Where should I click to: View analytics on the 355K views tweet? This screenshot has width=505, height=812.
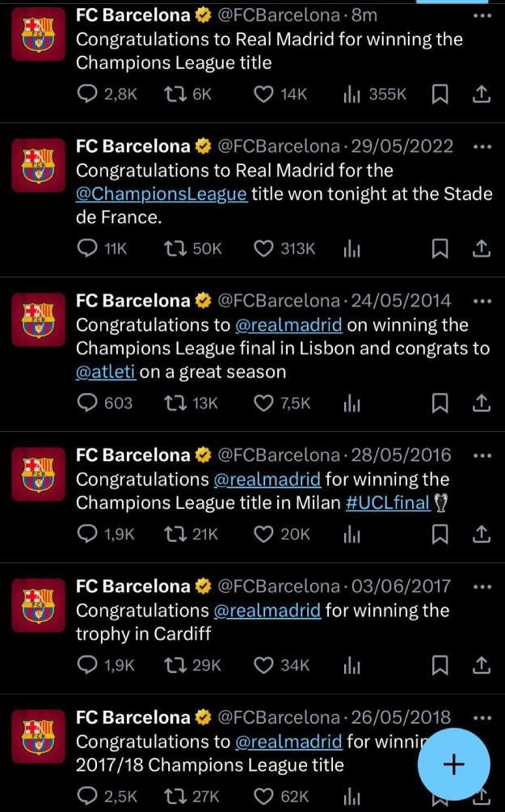point(351,94)
